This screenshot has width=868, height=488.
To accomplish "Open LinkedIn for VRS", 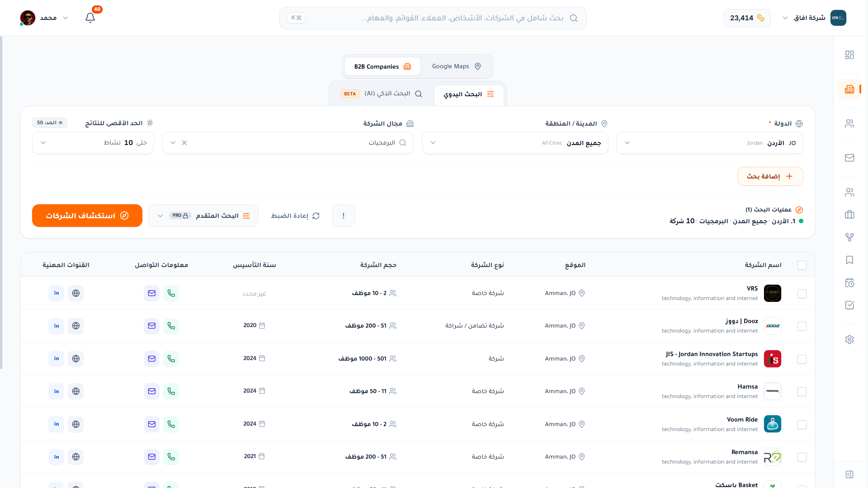I will click(57, 293).
